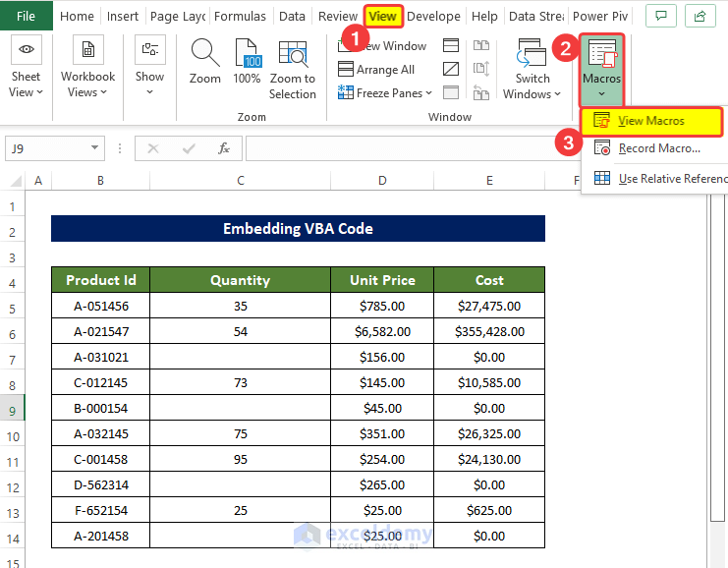Switch to the Page Layout tab
This screenshot has height=568, width=728.
click(178, 17)
